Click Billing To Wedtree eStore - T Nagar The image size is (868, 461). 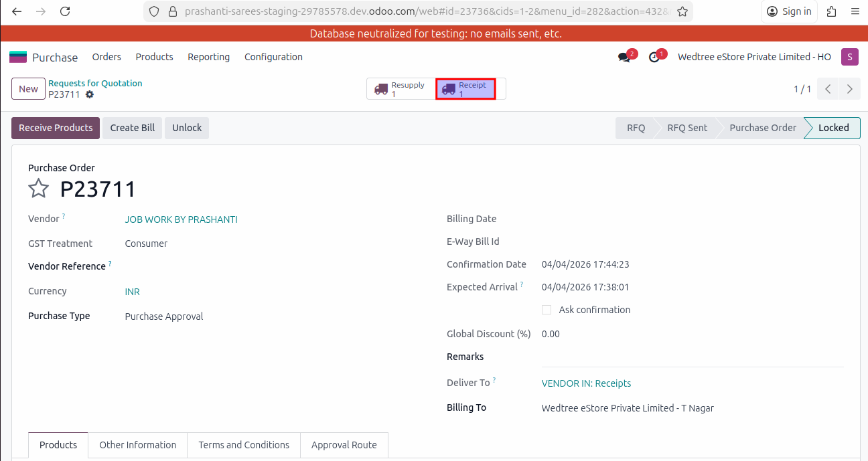628,408
